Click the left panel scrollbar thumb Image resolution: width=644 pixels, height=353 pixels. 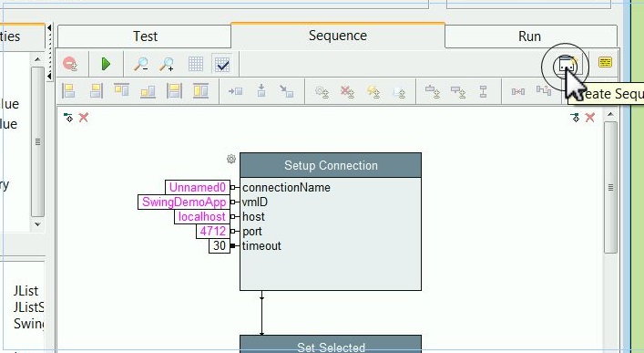[x=37, y=141]
